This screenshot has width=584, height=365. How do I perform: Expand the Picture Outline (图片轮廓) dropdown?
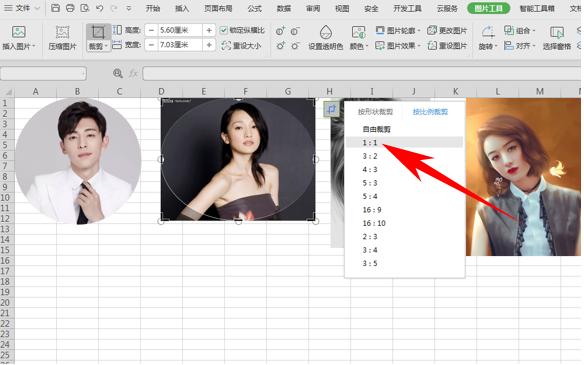click(x=397, y=31)
